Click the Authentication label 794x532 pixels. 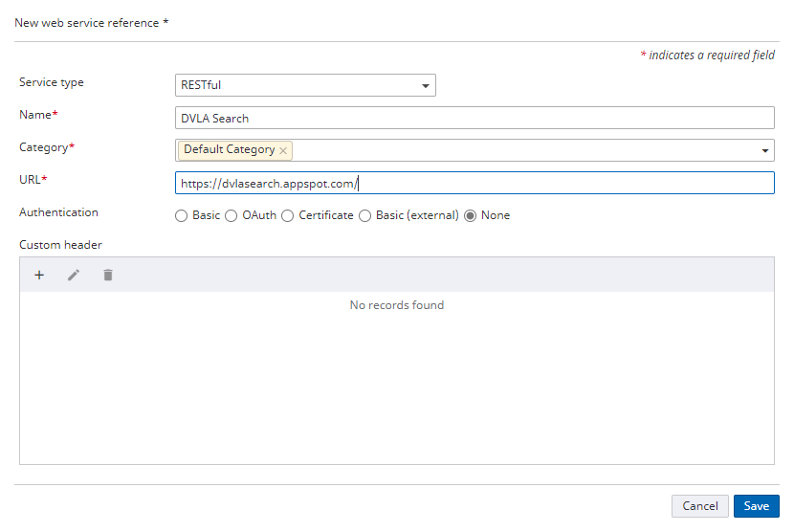(58, 212)
